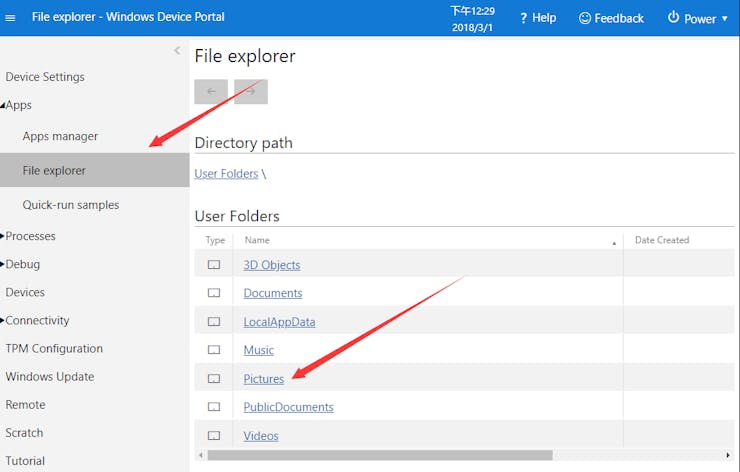
Task: Go back with the left arrow button
Action: pos(211,92)
